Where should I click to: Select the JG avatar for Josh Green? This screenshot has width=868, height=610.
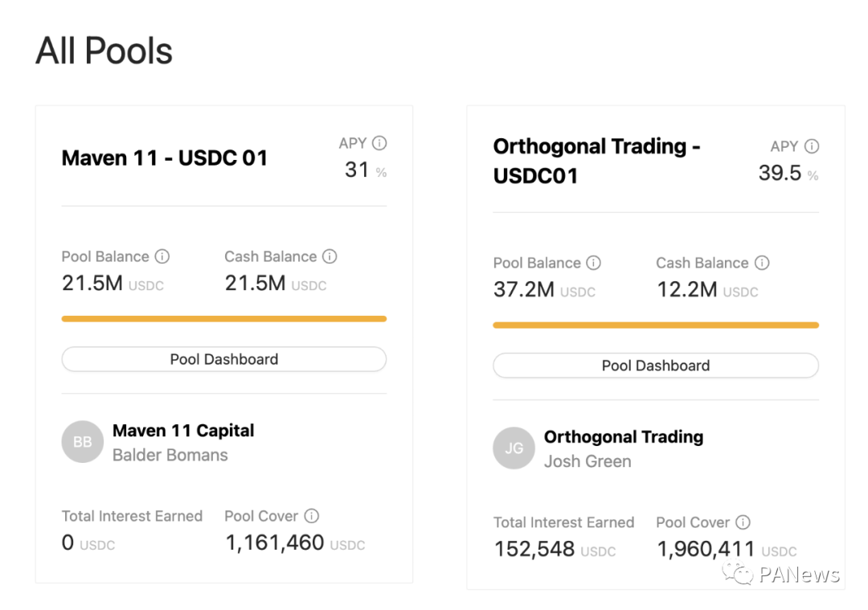514,448
